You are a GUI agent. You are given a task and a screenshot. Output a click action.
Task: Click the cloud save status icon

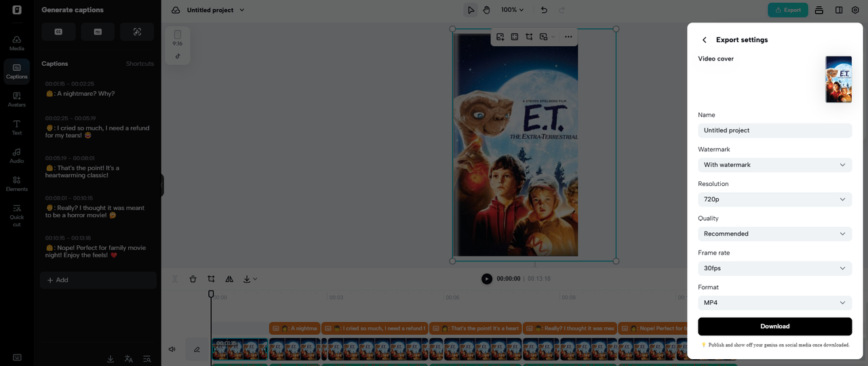click(176, 10)
